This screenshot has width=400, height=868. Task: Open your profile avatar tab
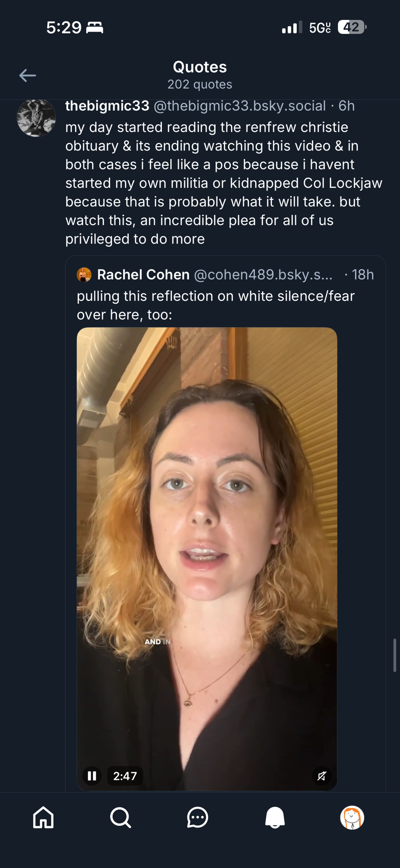tap(352, 818)
